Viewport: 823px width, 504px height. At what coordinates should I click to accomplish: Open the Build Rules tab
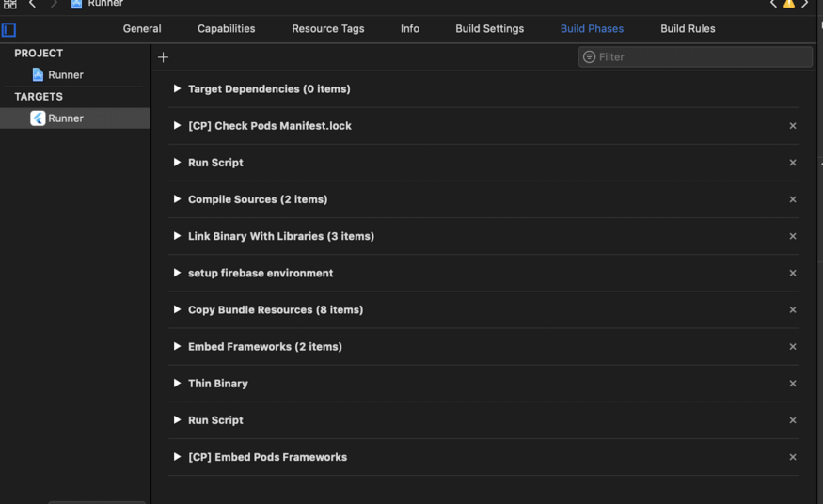(688, 29)
